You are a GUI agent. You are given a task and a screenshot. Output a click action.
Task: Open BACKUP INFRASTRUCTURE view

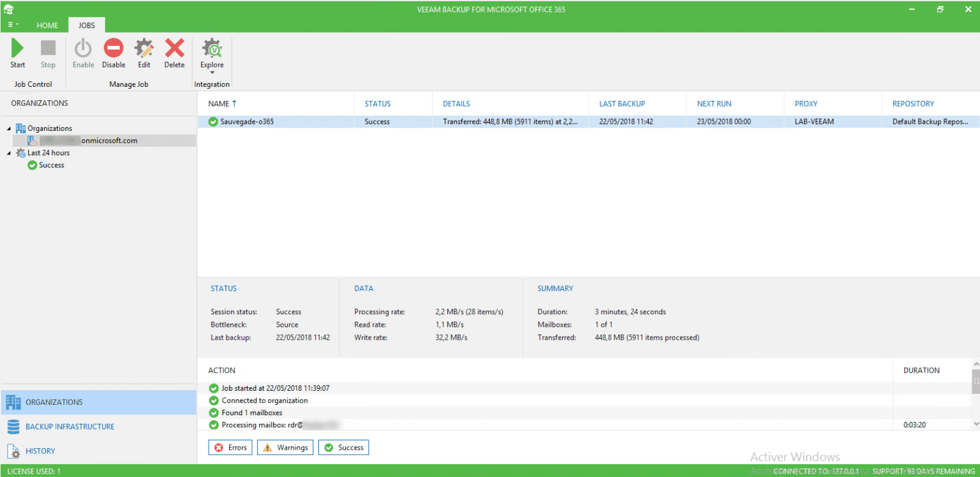coord(99,427)
